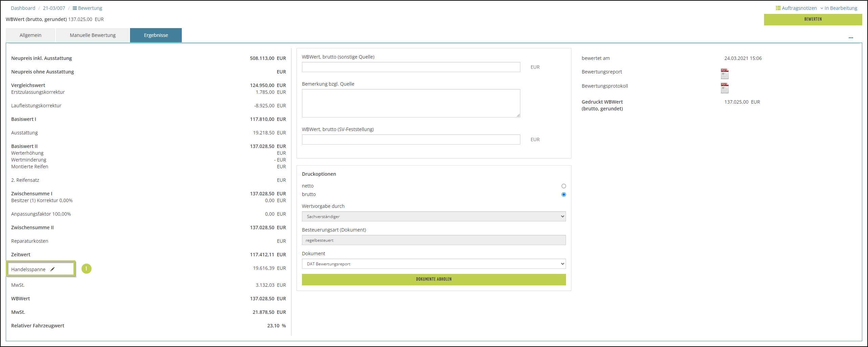868x347 pixels.
Task: Open the Dokument dropdown list
Action: click(x=433, y=264)
